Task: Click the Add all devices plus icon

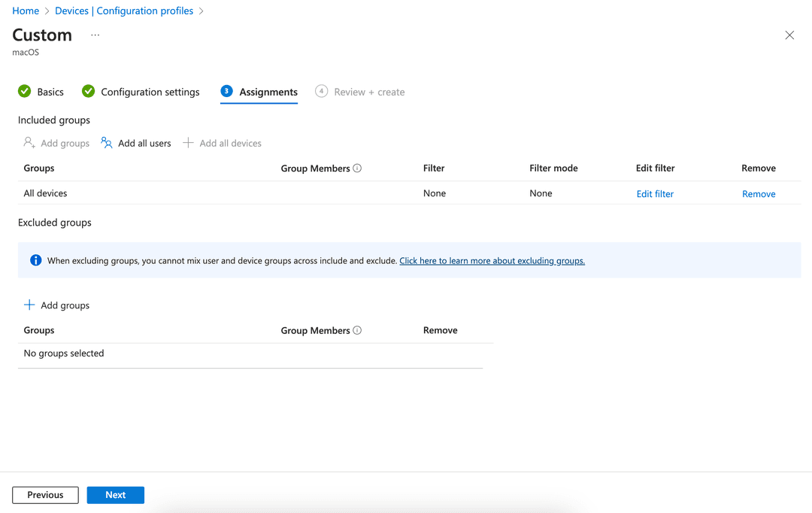Action: tap(187, 143)
